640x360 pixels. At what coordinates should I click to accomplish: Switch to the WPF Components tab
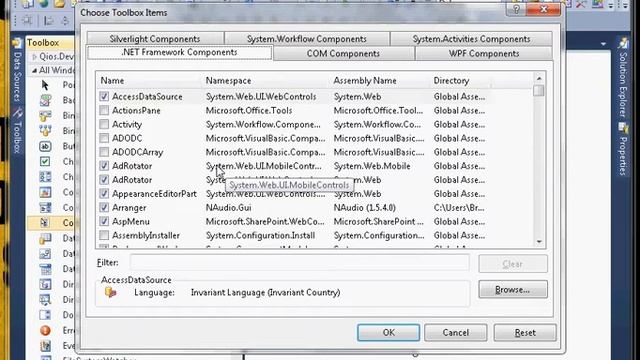click(484, 53)
